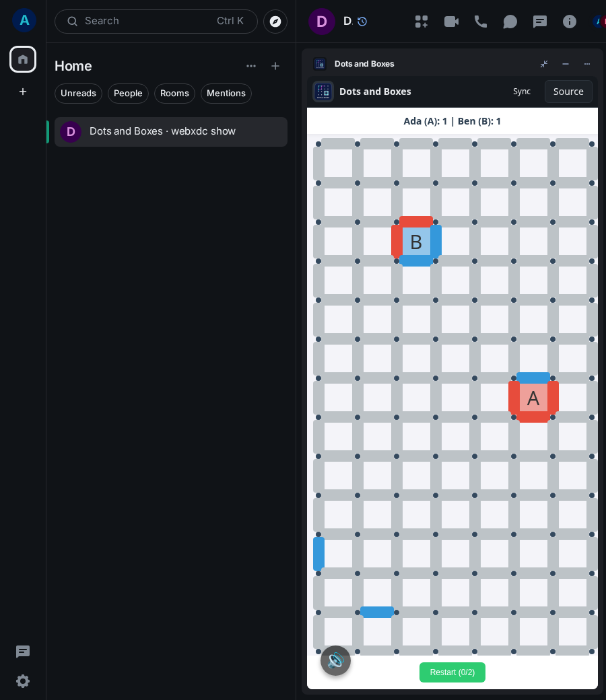
Task: Filter by People
Action: pyautogui.click(x=128, y=94)
